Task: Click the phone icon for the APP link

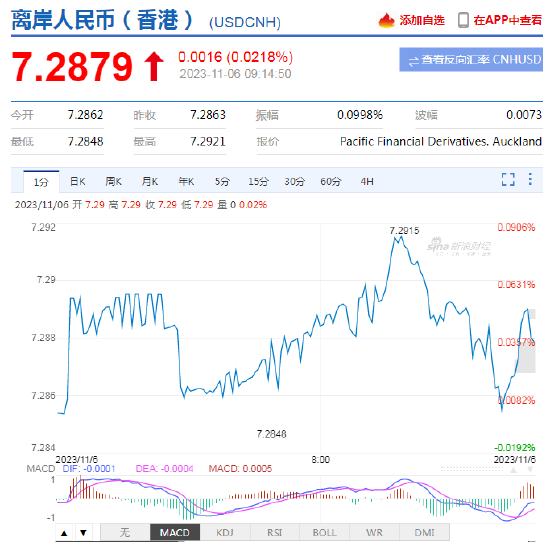Action: tap(463, 20)
